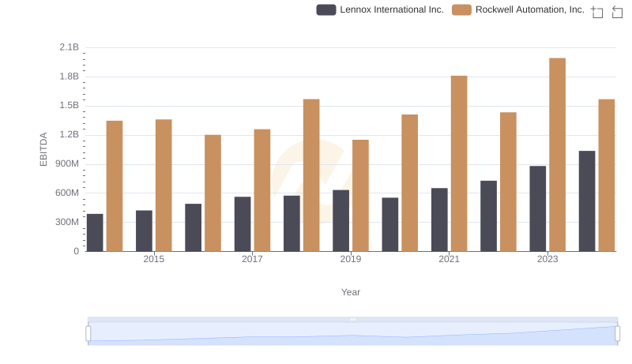Screen dimensions: 632x364
Task: Click the Lennox bar for 2021
Action: pos(439,220)
